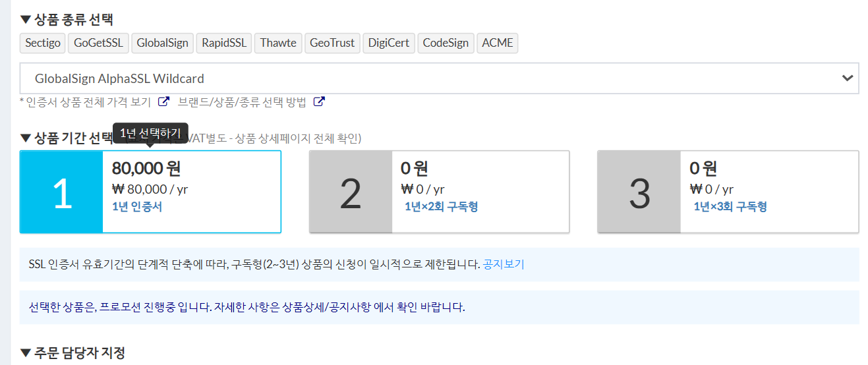The width and height of the screenshot is (868, 365).
Task: Open 브랜드/상품/종류 선택 방법 link
Action: (x=242, y=102)
